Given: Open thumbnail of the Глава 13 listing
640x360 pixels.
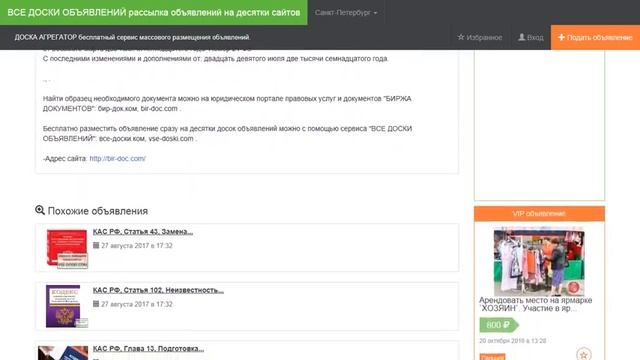Looking at the screenshot, I should click(63, 353).
